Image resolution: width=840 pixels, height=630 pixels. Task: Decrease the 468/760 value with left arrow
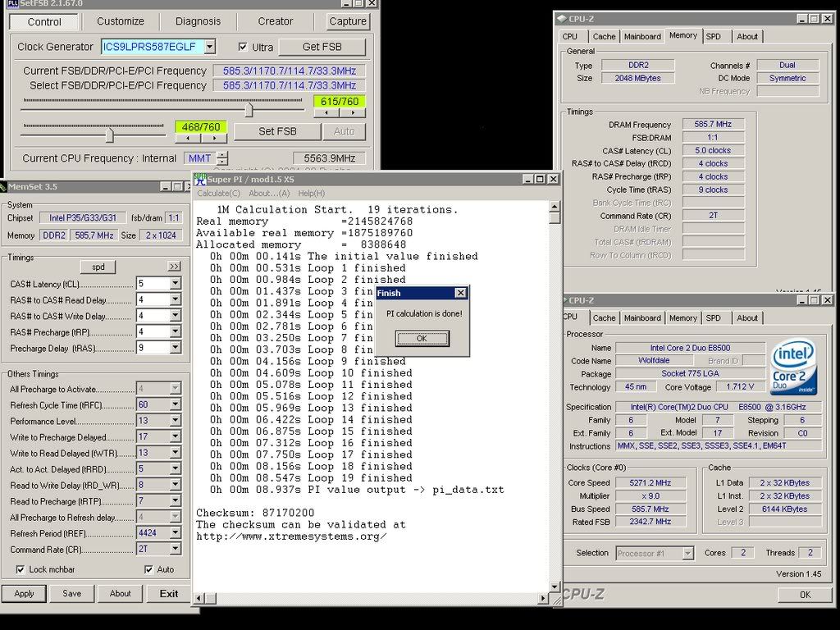tap(188, 138)
